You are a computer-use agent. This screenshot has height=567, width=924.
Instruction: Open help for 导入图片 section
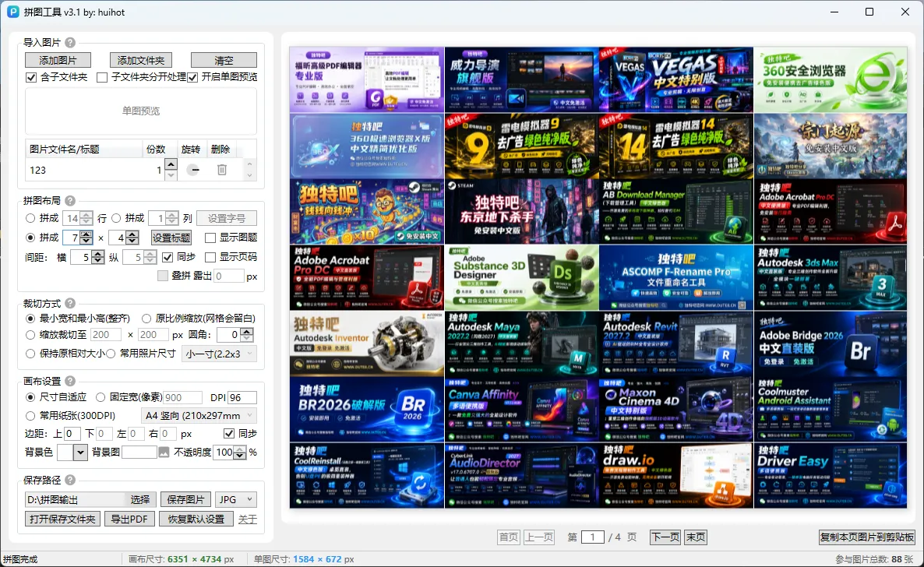[x=70, y=42]
